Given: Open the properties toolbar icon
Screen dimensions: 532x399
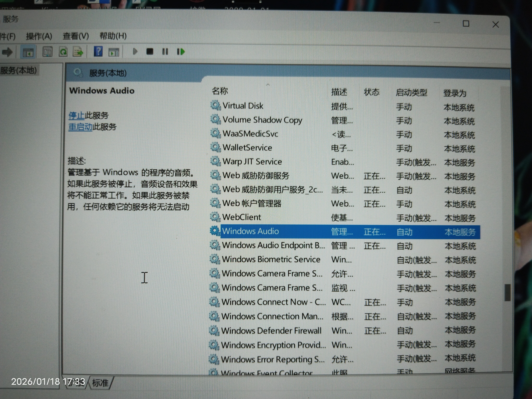Looking at the screenshot, I should pyautogui.click(x=47, y=52).
